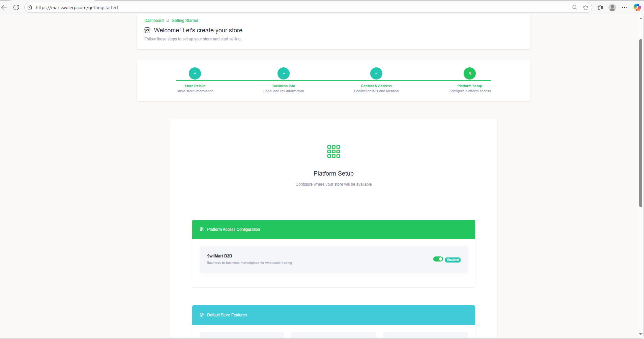This screenshot has height=339, width=644.
Task: Click 'Configure platform access' step description
Action: tap(470, 91)
